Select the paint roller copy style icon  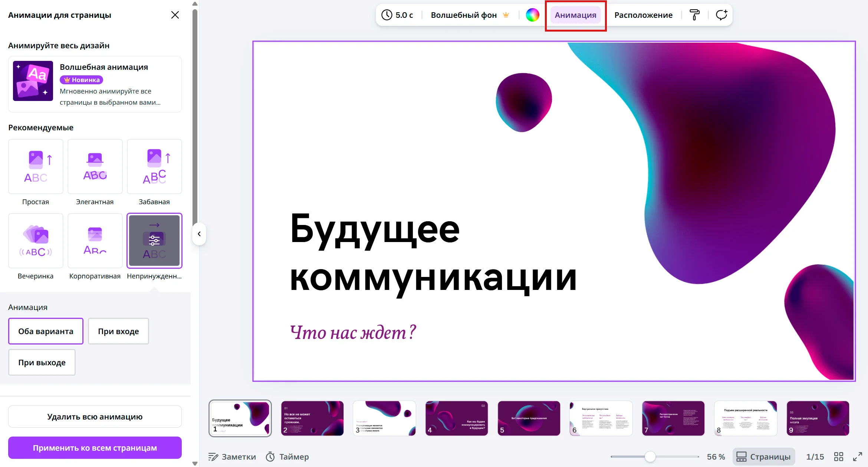pos(694,15)
